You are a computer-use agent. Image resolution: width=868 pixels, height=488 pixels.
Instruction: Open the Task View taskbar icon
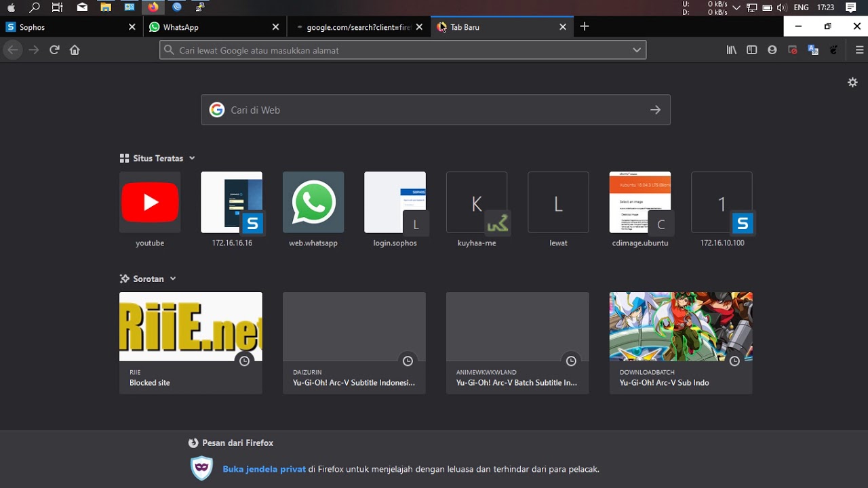(58, 7)
